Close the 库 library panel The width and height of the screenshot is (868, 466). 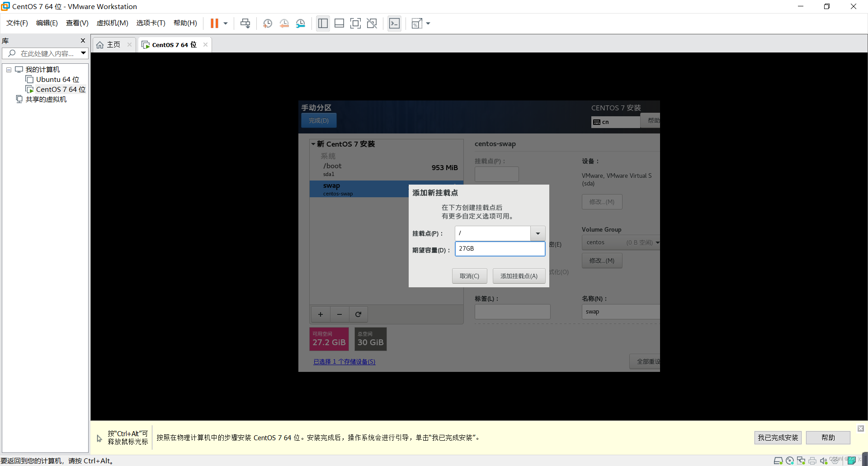click(83, 41)
